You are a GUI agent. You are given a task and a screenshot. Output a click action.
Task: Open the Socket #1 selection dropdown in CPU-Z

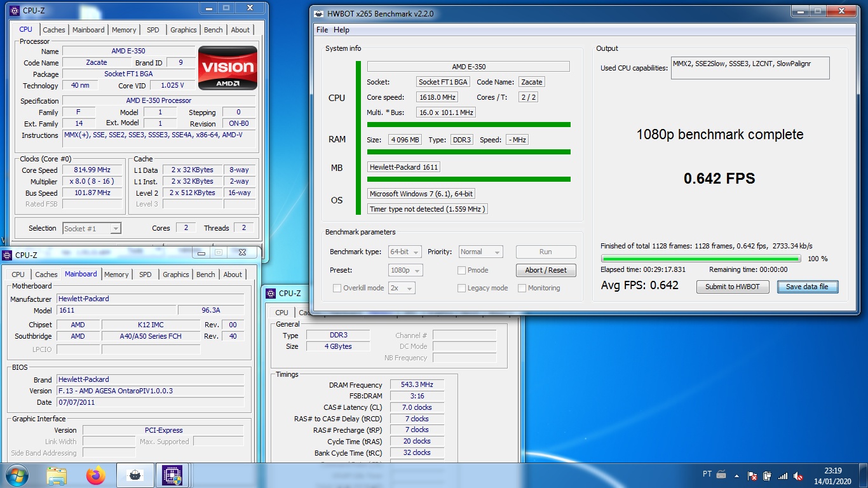click(92, 228)
